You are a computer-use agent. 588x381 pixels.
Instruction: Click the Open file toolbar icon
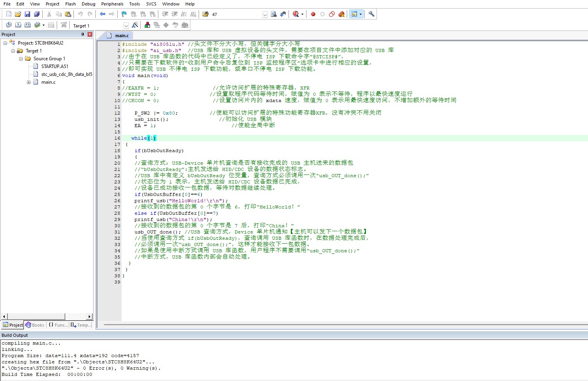18,14
